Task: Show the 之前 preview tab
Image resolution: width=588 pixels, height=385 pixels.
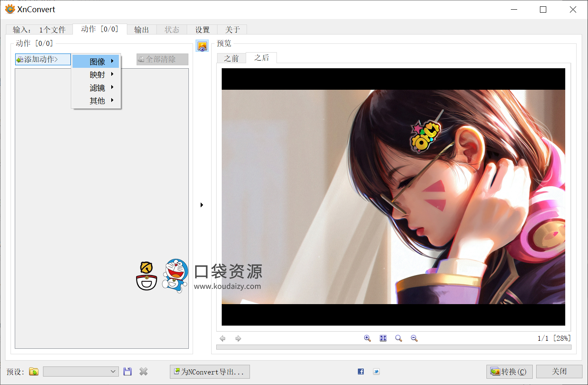Action: pyautogui.click(x=231, y=58)
